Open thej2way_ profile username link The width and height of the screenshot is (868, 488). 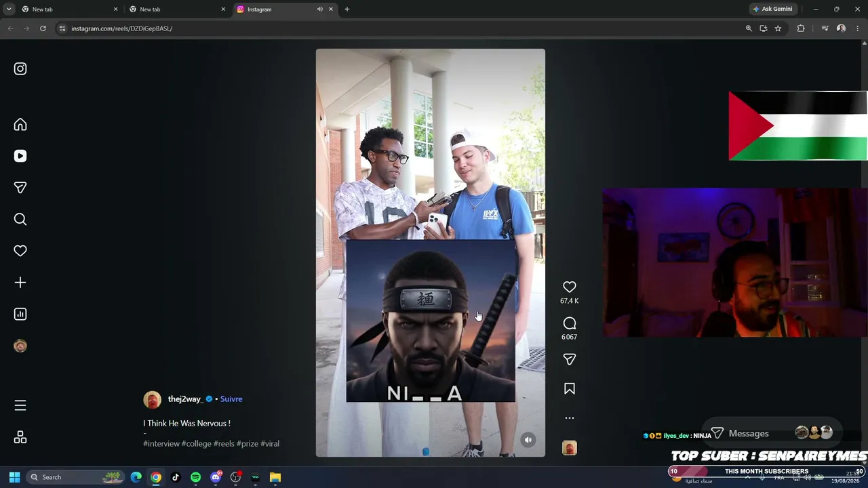[185, 399]
